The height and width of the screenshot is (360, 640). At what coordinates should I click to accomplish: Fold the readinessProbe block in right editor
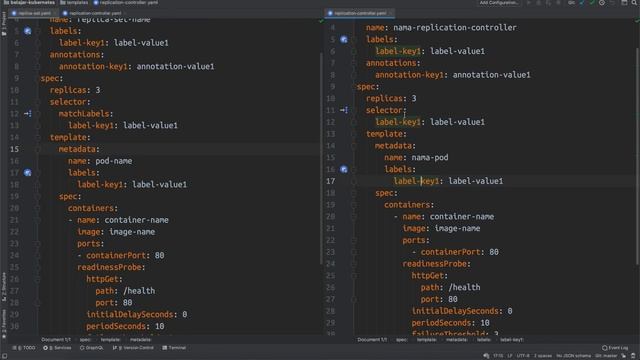(353, 264)
